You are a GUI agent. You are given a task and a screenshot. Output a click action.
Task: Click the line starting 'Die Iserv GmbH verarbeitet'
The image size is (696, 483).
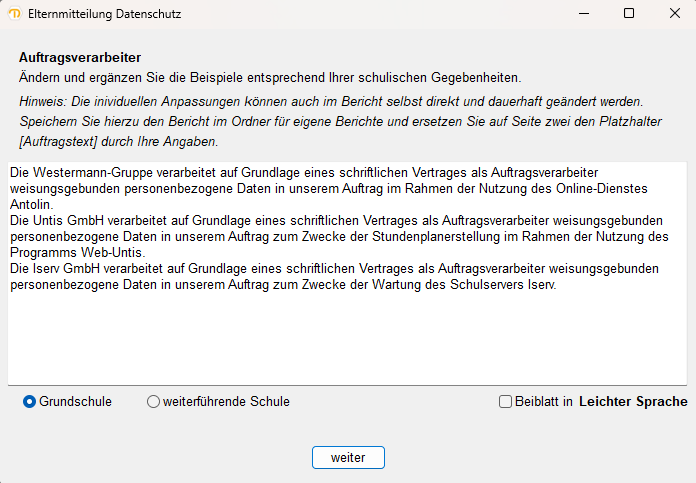(x=334, y=269)
